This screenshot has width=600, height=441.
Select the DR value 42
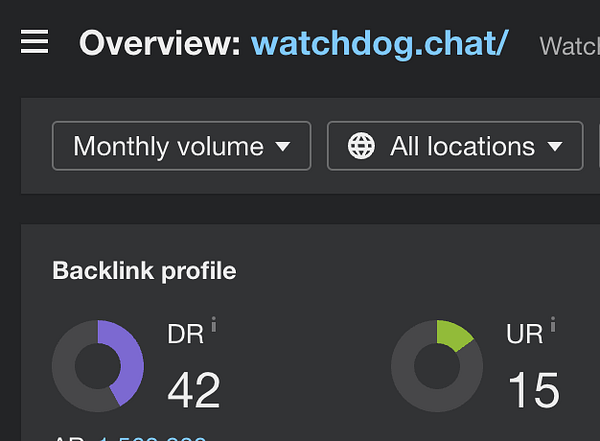194,390
